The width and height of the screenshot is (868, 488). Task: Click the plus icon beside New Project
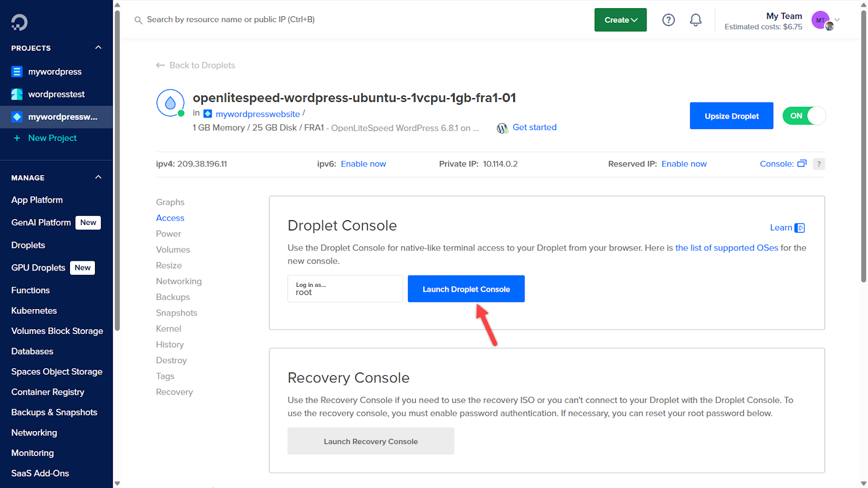(17, 138)
